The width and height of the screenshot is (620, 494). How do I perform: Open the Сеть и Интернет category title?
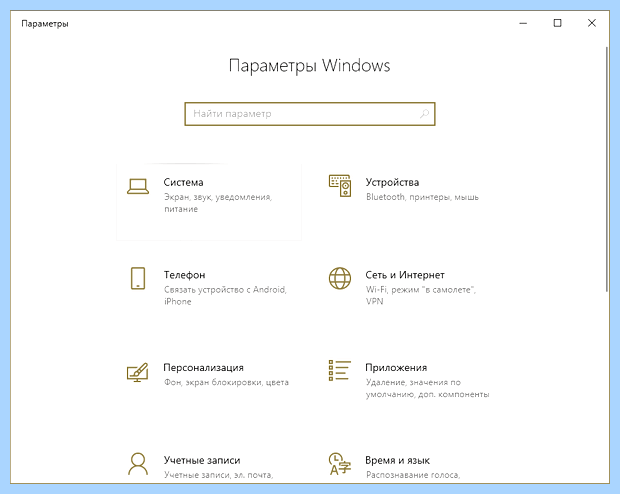(405, 275)
